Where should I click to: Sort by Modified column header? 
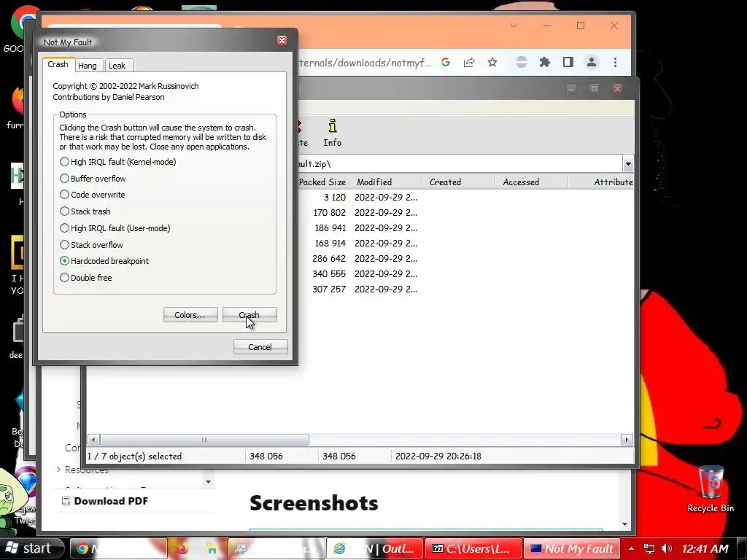click(385, 182)
